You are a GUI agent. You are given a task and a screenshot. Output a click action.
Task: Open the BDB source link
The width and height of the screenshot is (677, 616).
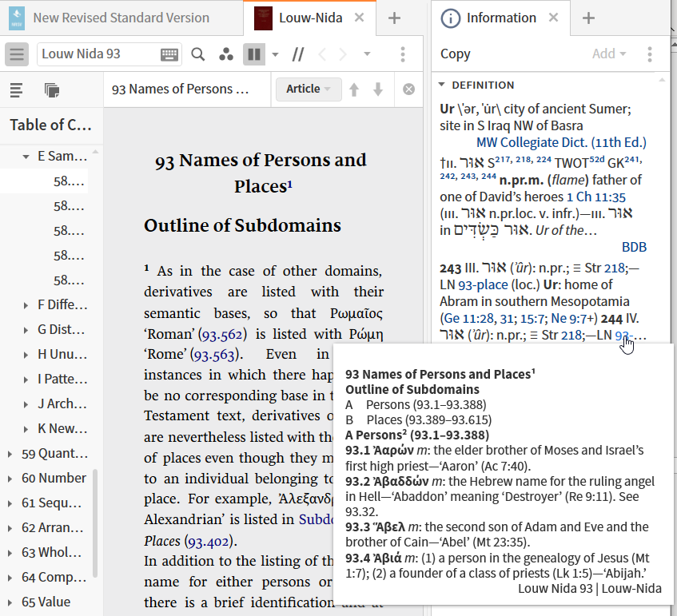[x=634, y=247]
